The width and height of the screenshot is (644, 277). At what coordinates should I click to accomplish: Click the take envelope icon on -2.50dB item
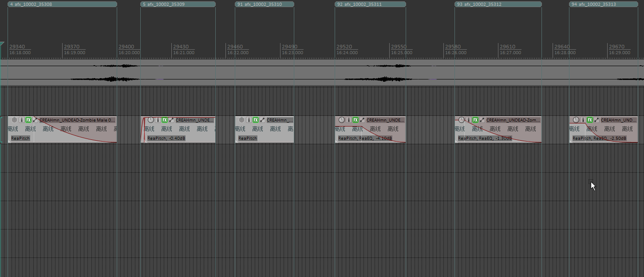click(x=597, y=120)
